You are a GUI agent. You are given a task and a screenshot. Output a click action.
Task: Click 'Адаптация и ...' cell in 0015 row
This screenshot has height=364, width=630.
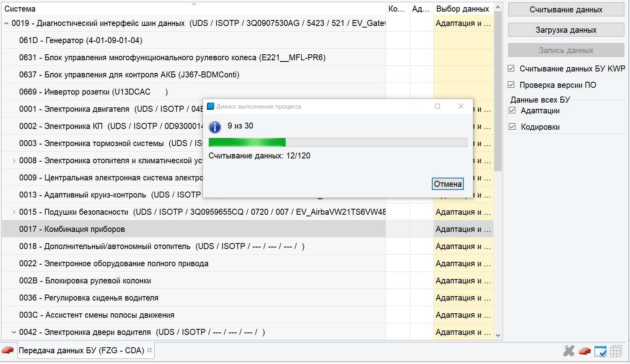coord(463,212)
